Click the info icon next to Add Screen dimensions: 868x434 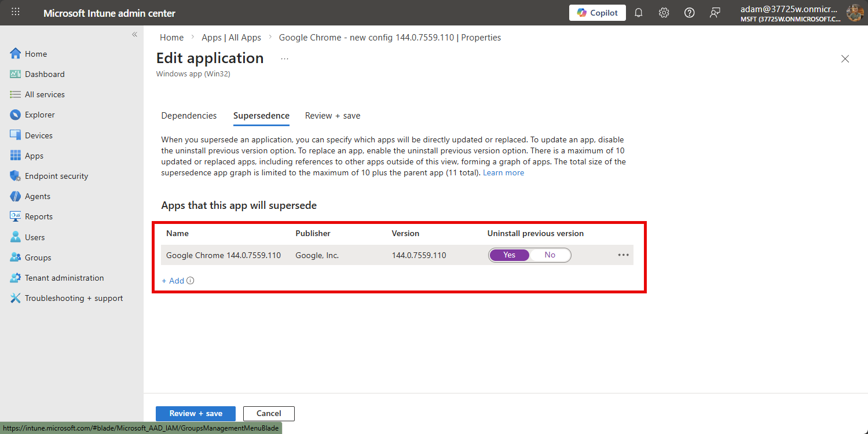[x=191, y=281]
